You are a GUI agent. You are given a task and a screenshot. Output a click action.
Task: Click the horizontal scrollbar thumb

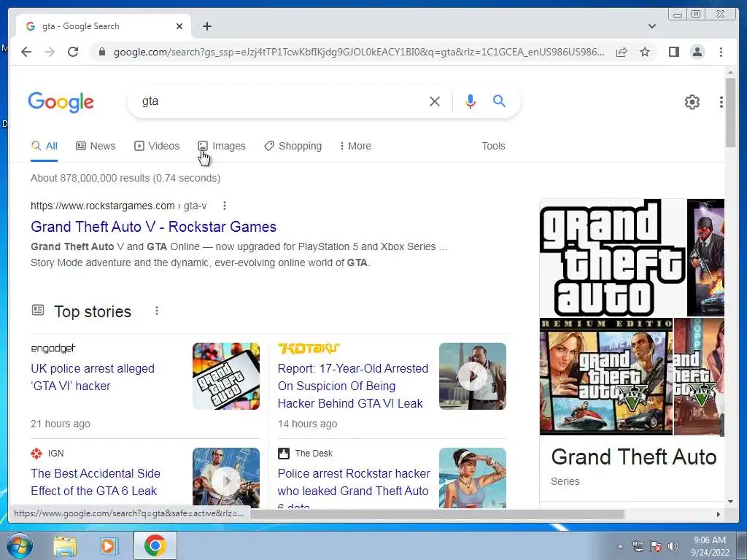click(438, 514)
